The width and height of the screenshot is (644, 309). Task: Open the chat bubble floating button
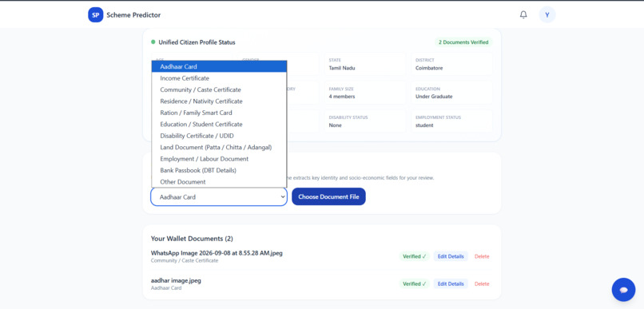point(623,290)
